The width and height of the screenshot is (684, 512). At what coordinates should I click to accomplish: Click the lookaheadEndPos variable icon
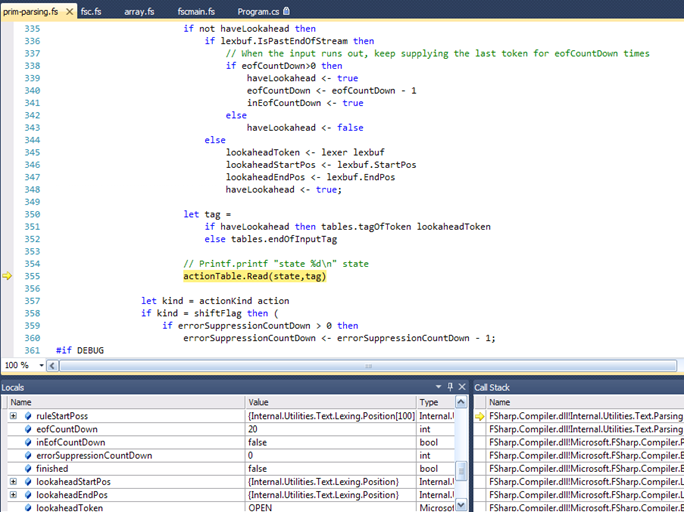[28, 495]
